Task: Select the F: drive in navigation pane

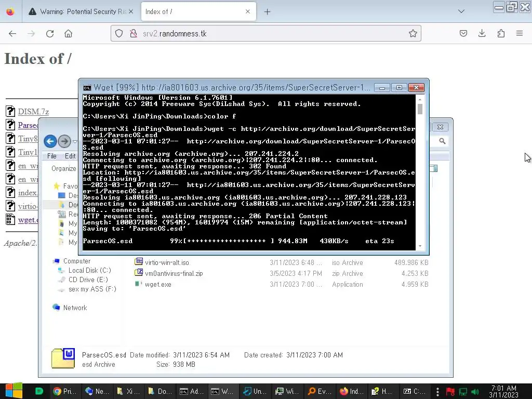Action: [92, 289]
